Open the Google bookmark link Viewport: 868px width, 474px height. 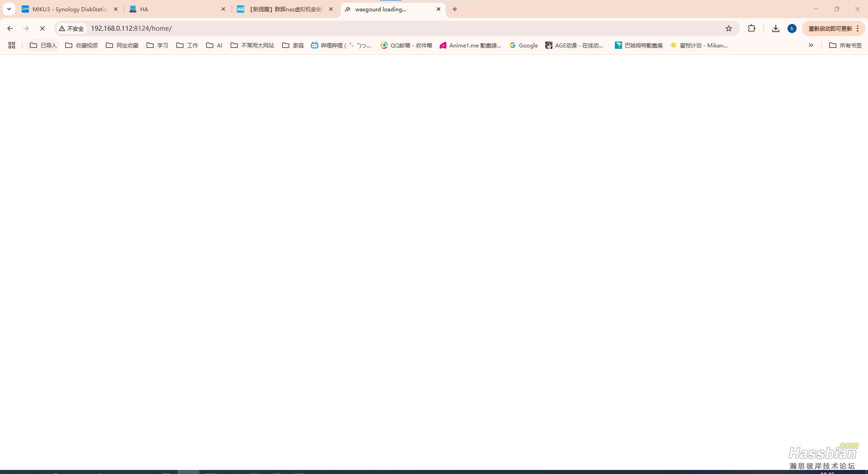pyautogui.click(x=524, y=45)
